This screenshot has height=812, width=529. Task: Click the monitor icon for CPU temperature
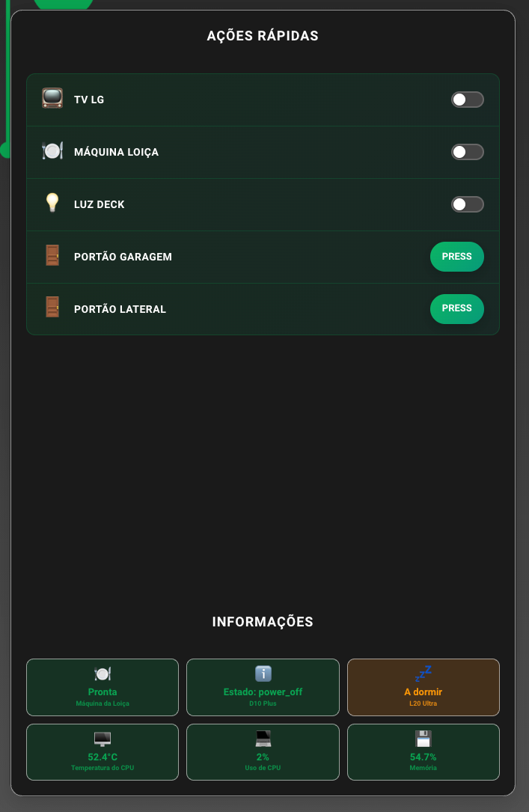click(x=103, y=739)
